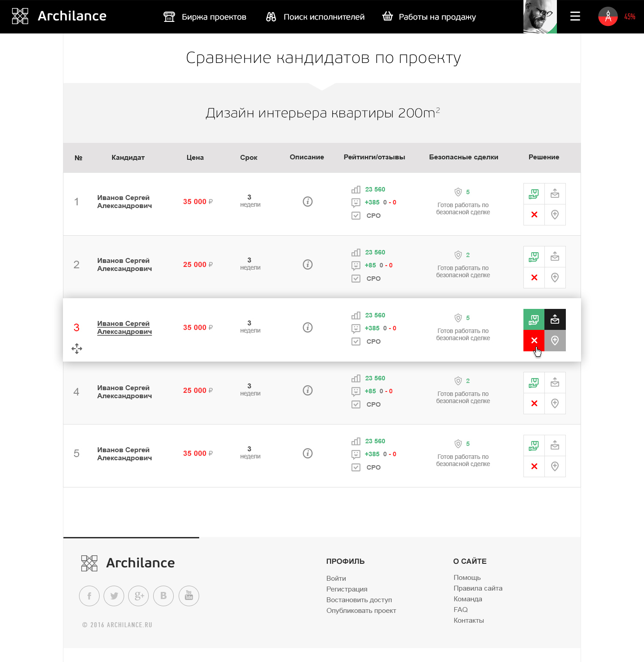Click the Регистрация link in the footer
The image size is (644, 662).
coord(347,589)
